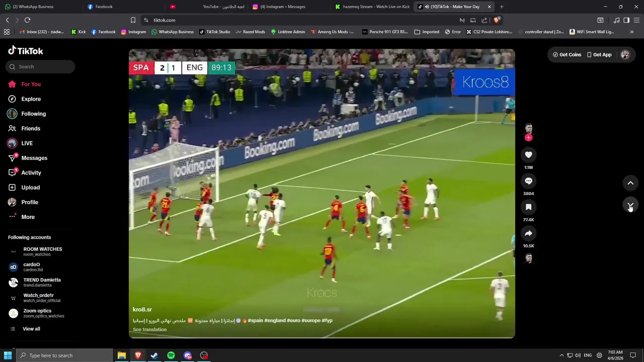Switch to the WhatsApp Business tab

point(39,7)
